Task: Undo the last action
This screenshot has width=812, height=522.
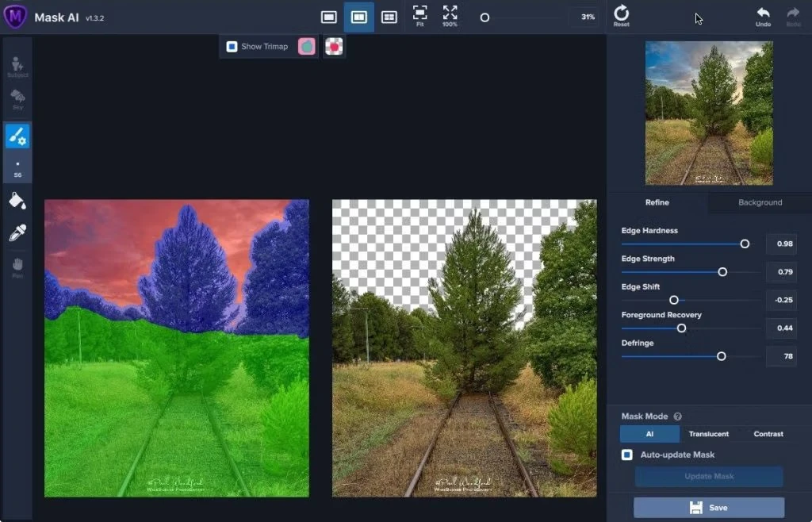Action: [763, 15]
